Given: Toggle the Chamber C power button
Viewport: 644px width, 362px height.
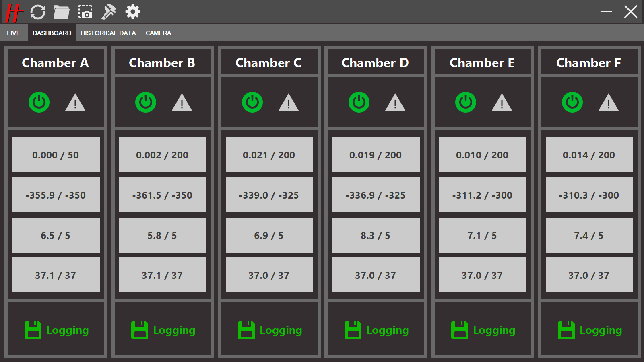Looking at the screenshot, I should [252, 102].
